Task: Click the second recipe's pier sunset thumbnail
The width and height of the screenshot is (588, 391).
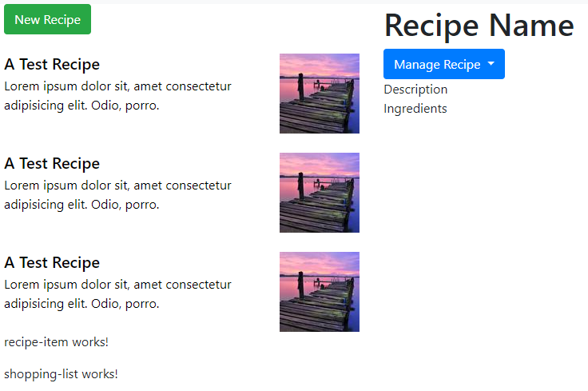Action: click(x=320, y=193)
